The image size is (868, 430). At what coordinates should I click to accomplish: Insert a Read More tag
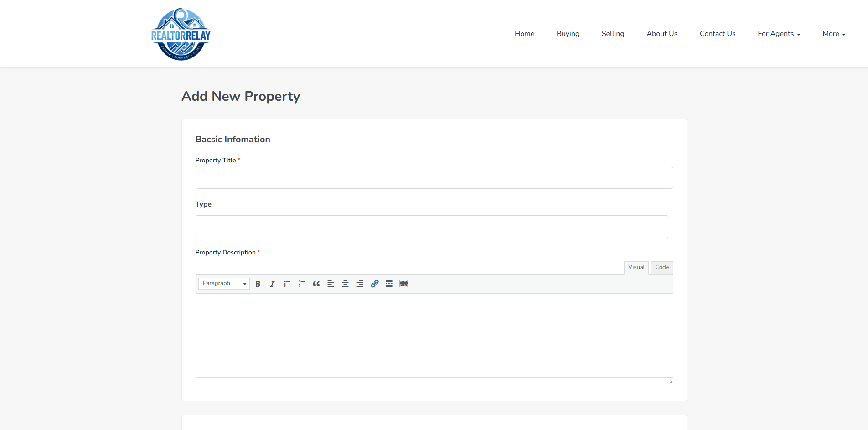pyautogui.click(x=389, y=283)
